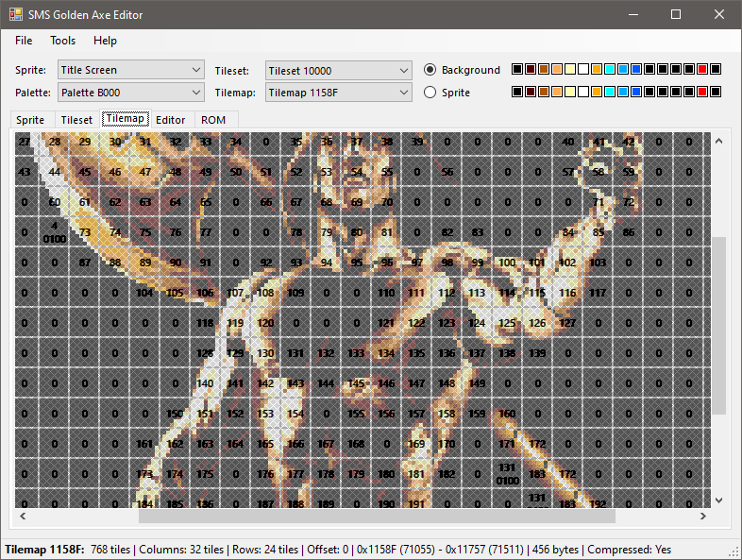Screen dimensions: 742x560
Task: Click the vertical scrollbar up arrow
Action: click(x=718, y=141)
